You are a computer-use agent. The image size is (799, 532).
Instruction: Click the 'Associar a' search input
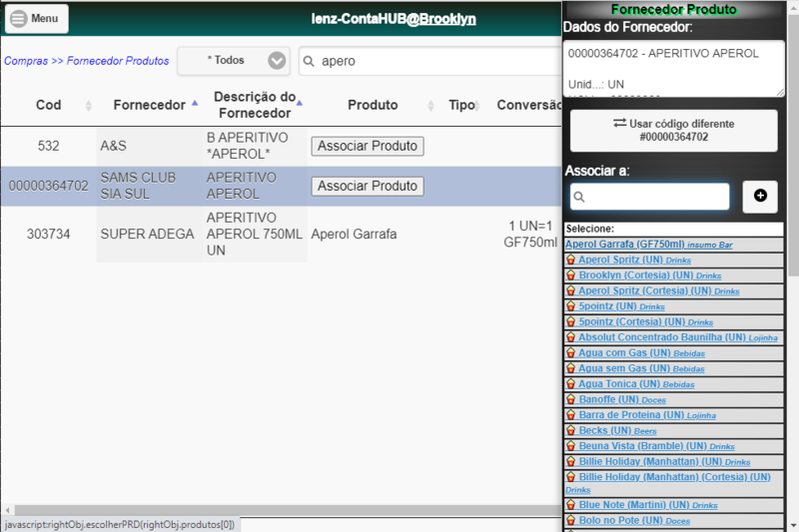coord(650,197)
